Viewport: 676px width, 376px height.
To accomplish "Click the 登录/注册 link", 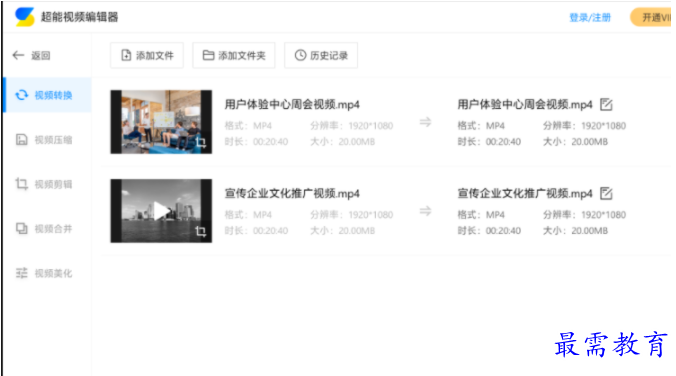I will (590, 18).
